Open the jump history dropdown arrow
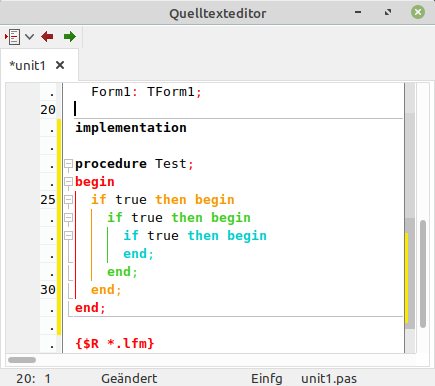The image size is (435, 386). pos(30,37)
